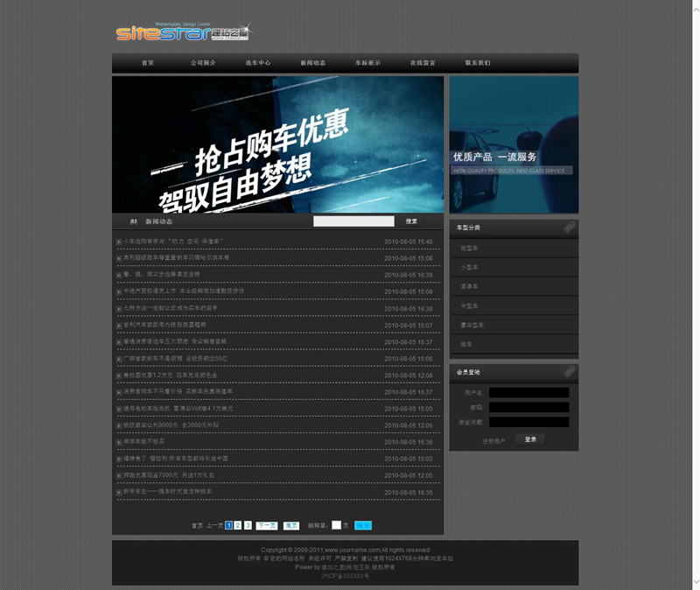Screen dimensions: 700x590
Task: Select the 豪华型车 car category
Action: pyautogui.click(x=472, y=325)
